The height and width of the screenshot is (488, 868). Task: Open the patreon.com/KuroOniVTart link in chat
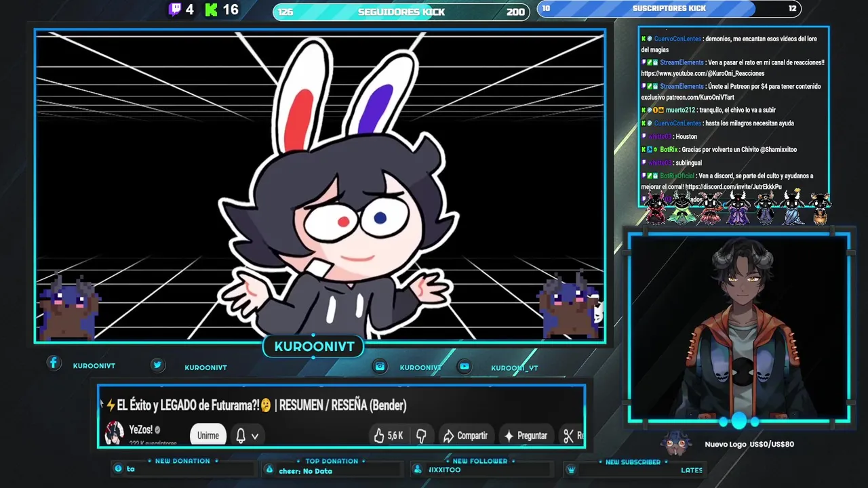click(x=701, y=98)
